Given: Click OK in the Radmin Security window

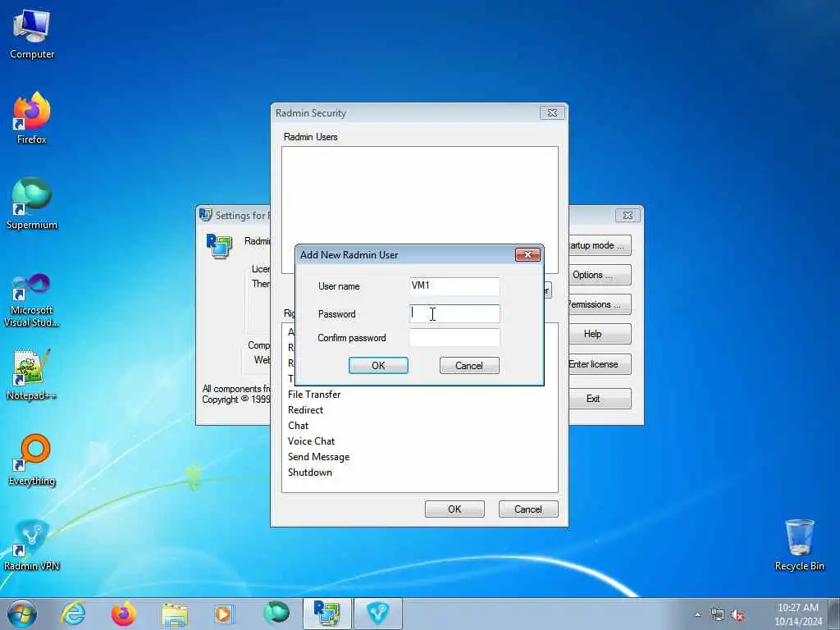Looking at the screenshot, I should pos(454,509).
